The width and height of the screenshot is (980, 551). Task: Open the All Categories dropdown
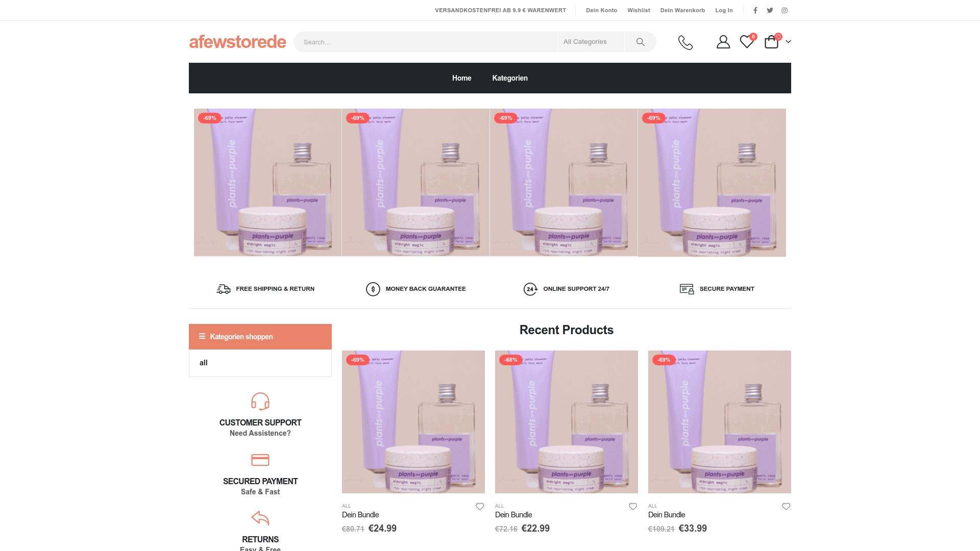tap(591, 42)
